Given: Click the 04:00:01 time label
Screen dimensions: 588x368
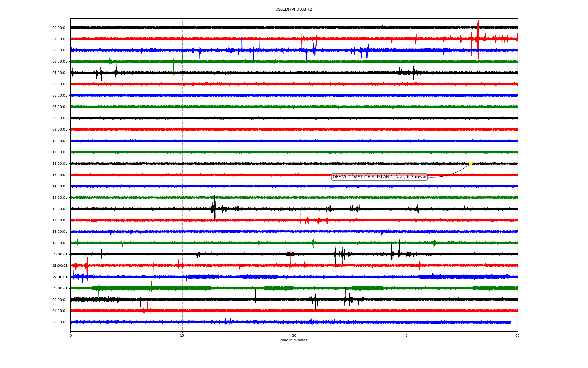Looking at the screenshot, I should click(60, 73).
